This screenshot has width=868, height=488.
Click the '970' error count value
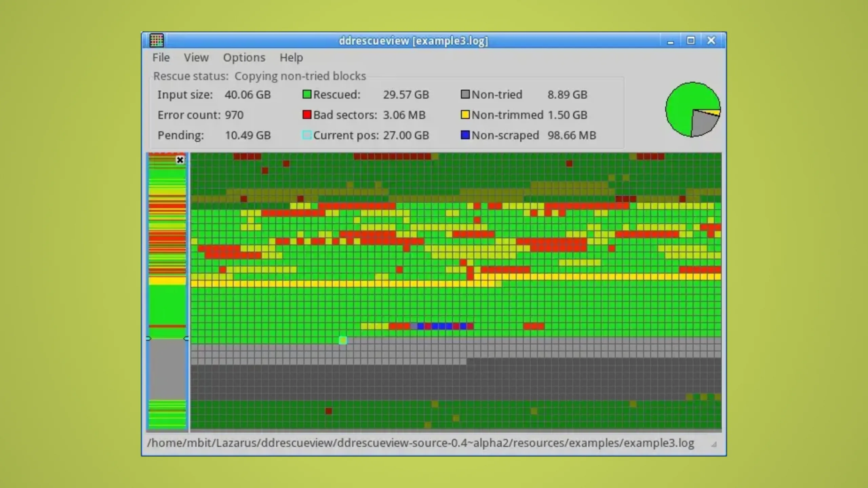click(234, 115)
